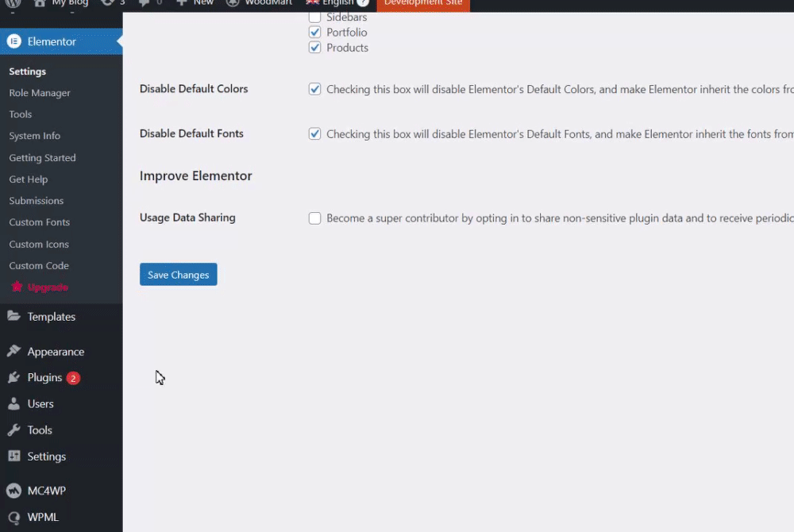Click the help question mark icon
Screen dimensions: 794x532
click(363, 2)
